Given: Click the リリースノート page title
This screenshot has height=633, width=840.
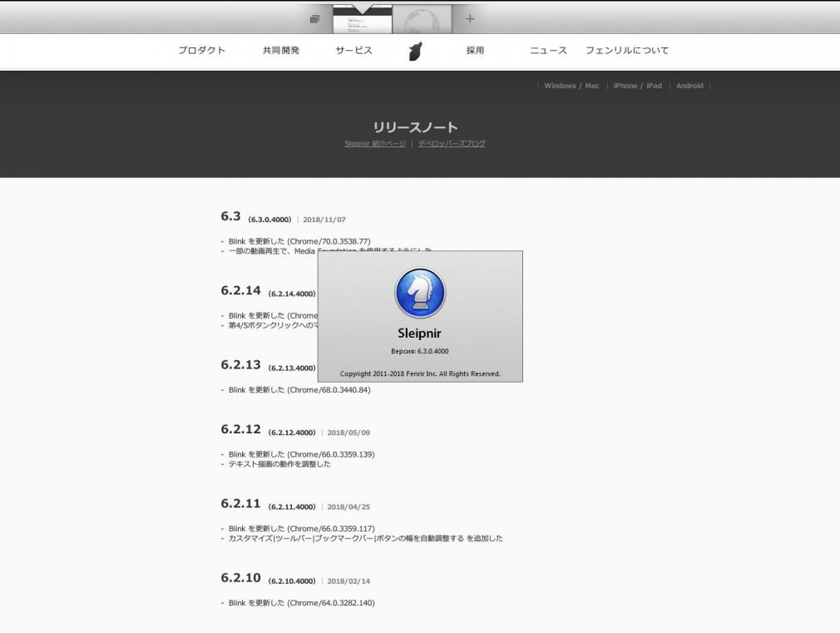Looking at the screenshot, I should (x=415, y=127).
